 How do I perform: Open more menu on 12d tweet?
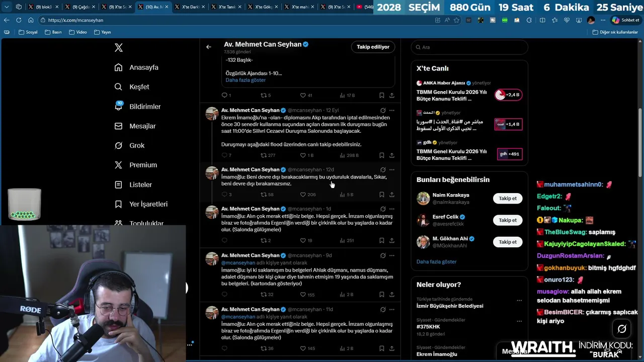tap(392, 170)
